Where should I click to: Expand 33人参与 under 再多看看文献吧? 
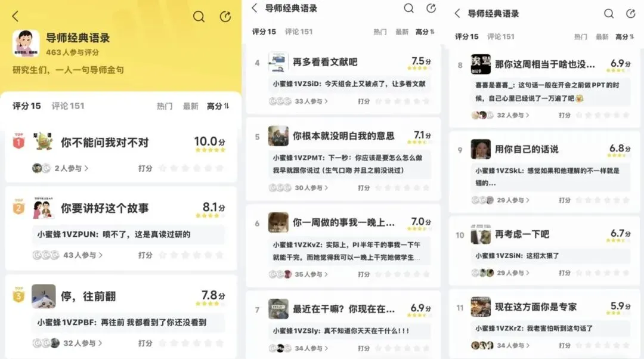tap(311, 101)
